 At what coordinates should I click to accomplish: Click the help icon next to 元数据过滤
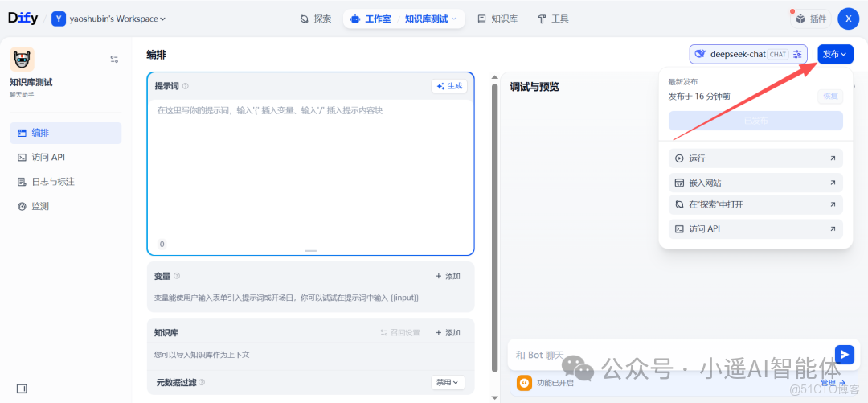click(x=202, y=382)
